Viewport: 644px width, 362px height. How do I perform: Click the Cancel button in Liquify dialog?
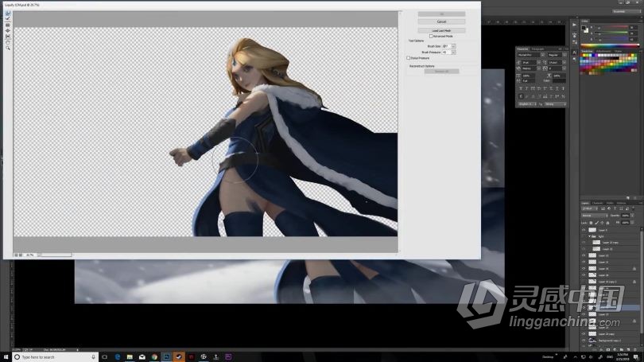point(441,21)
